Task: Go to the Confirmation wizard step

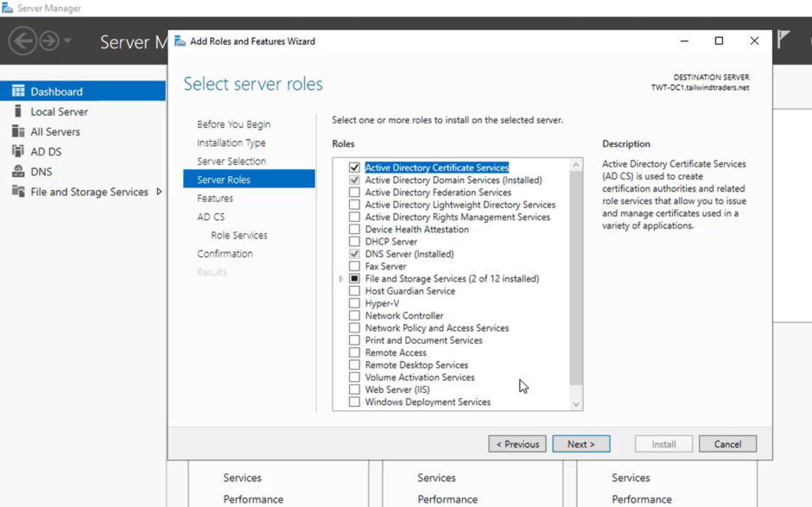Action: pos(225,253)
